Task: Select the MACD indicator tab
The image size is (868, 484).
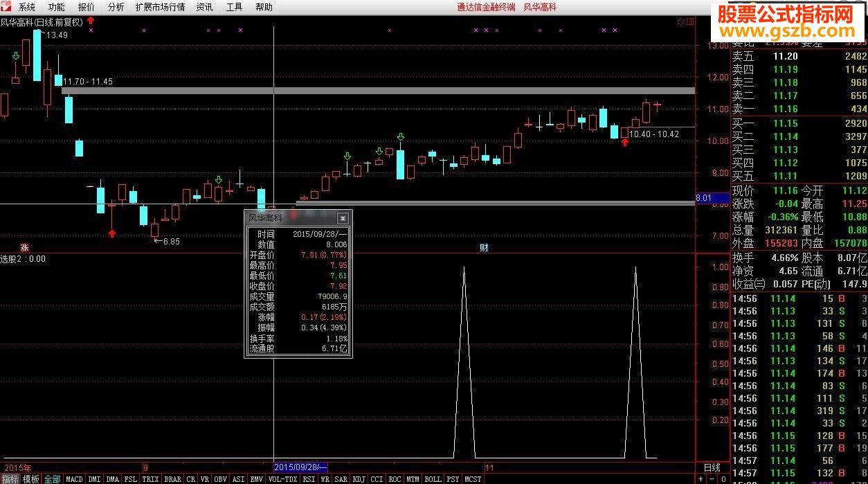Action: (75, 478)
